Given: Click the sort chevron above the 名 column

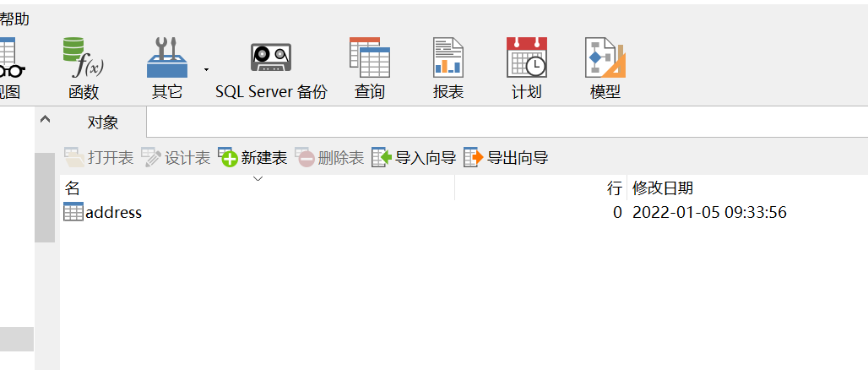Looking at the screenshot, I should point(258,178).
